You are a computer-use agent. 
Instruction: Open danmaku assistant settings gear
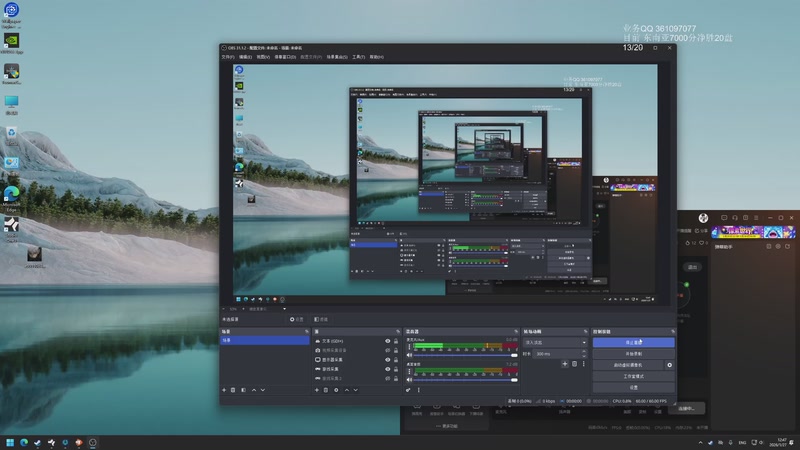pyautogui.click(x=778, y=246)
